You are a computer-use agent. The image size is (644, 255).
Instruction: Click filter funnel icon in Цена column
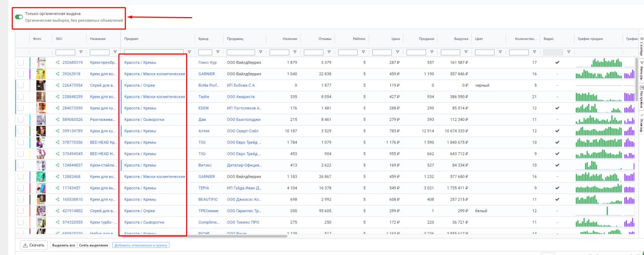click(397, 52)
